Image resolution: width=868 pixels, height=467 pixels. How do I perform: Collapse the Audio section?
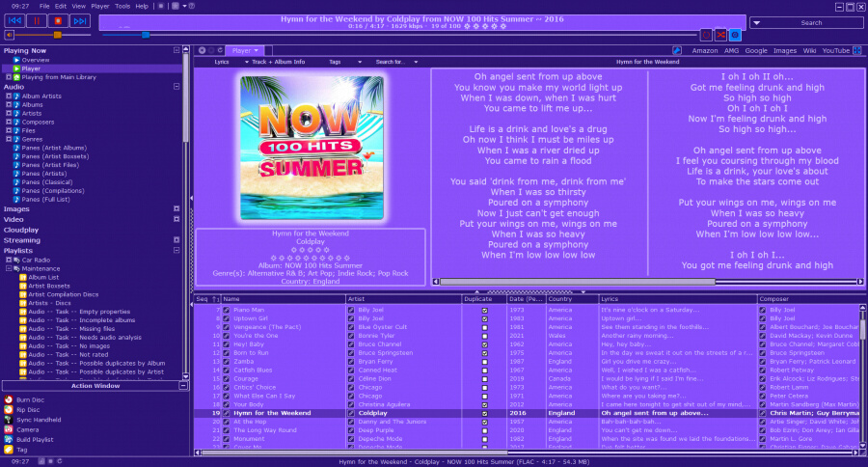[x=176, y=87]
